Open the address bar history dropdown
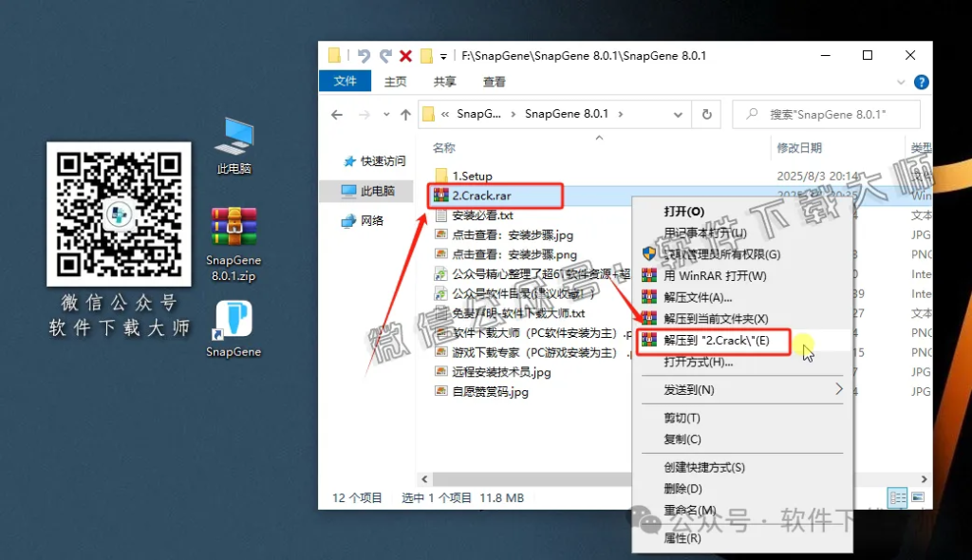972x560 pixels. tap(678, 114)
